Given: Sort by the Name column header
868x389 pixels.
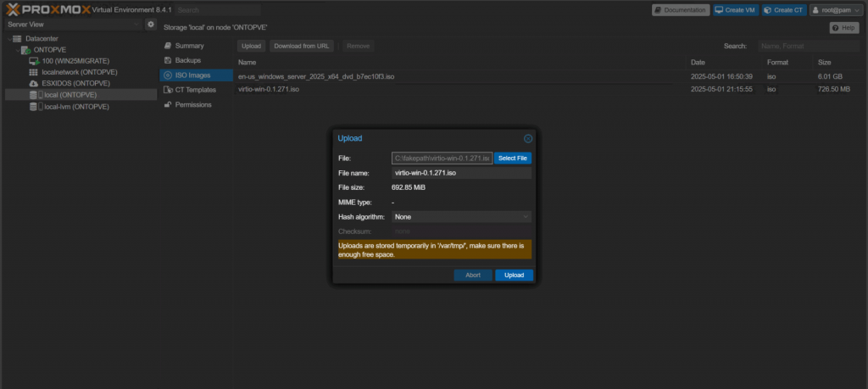Looking at the screenshot, I should tap(460, 63).
